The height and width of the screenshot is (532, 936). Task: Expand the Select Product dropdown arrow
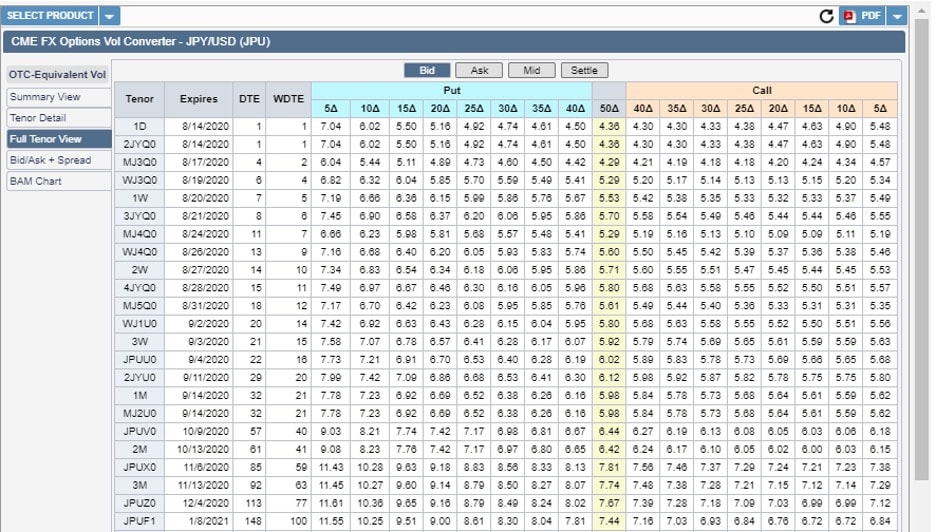point(109,16)
